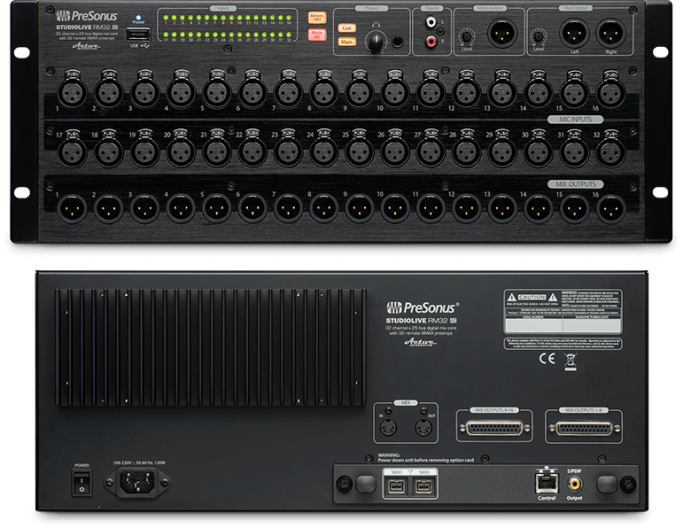Click the headphone volume knob
Screen dimensions: 683x528
(375, 42)
